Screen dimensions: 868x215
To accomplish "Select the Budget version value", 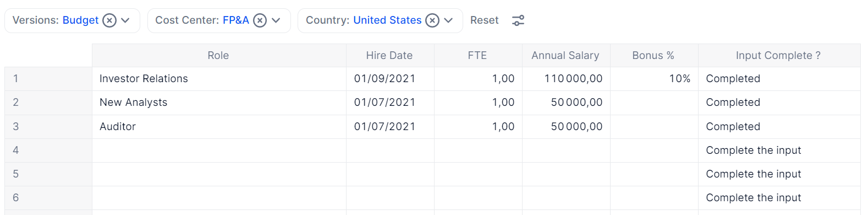I will pyautogui.click(x=80, y=20).
